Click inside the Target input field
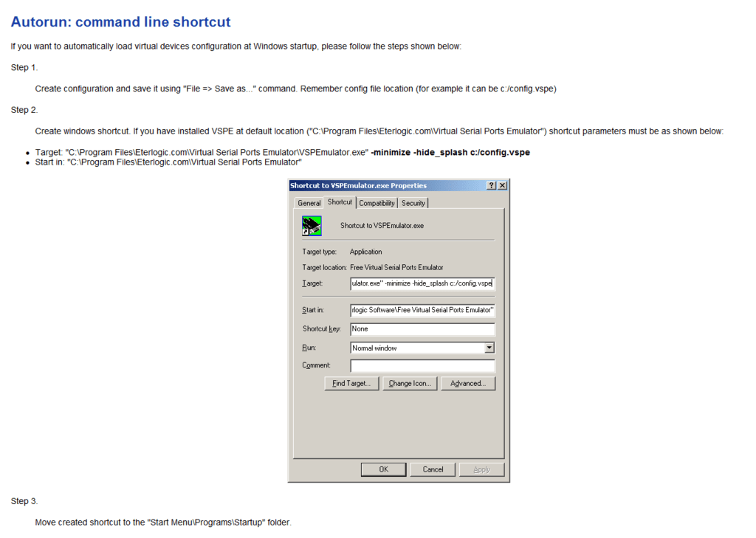The height and width of the screenshot is (538, 756). pyautogui.click(x=422, y=283)
